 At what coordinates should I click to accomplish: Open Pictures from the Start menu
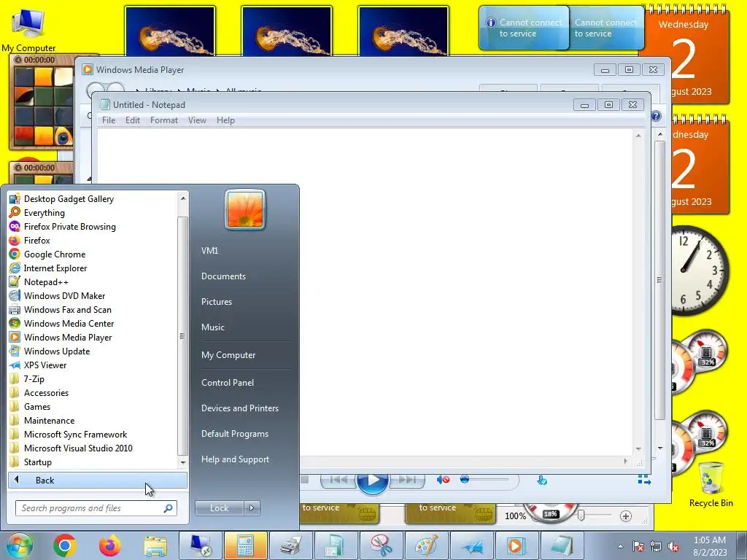tap(216, 302)
